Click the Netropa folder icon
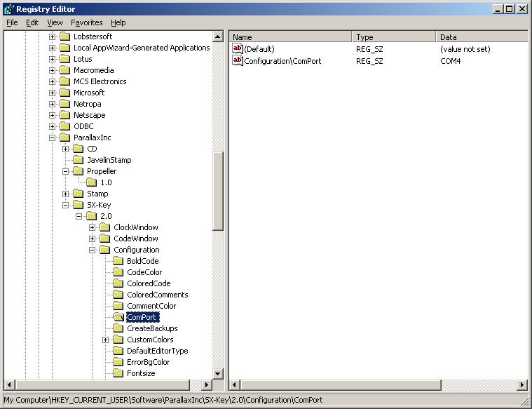Image resolution: width=532 pixels, height=409 pixels. [x=64, y=104]
